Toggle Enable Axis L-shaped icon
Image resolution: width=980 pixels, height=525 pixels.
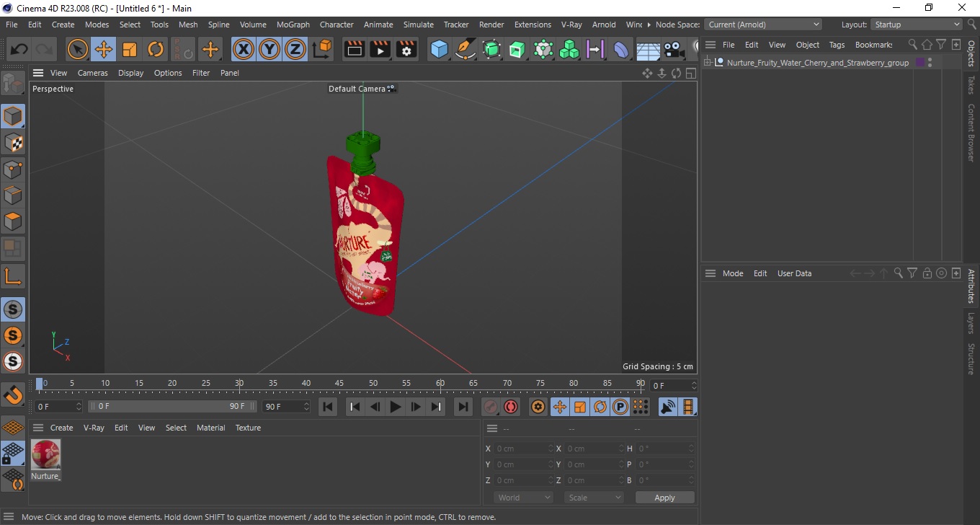(13, 275)
